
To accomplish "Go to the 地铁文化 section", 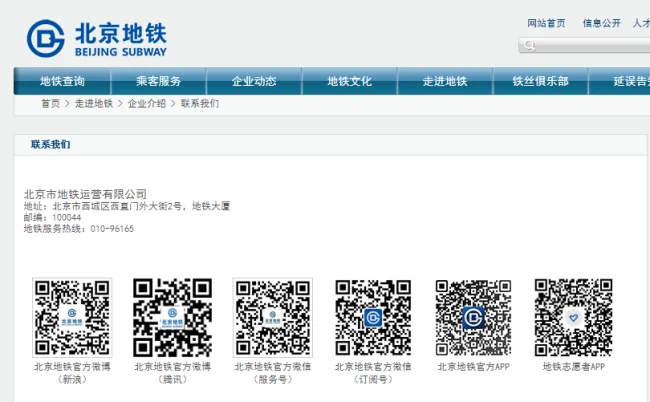I will [x=349, y=81].
